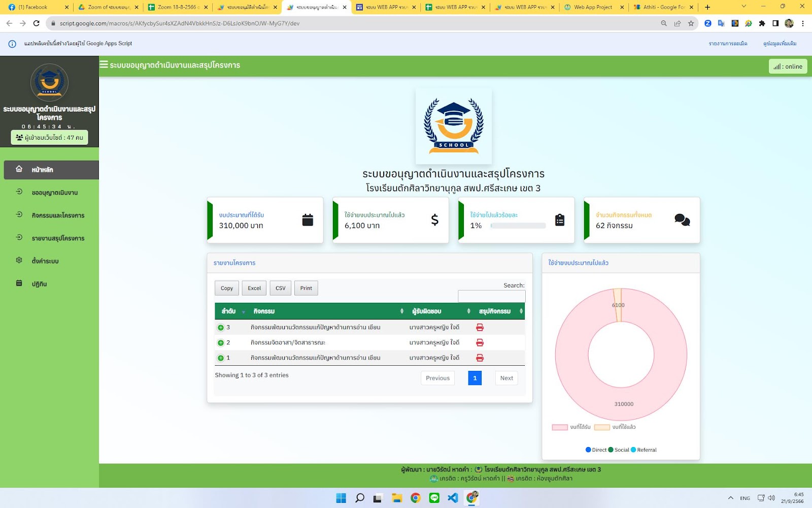Image resolution: width=812 pixels, height=508 pixels.
Task: Click the Next pagination button
Action: [506, 378]
